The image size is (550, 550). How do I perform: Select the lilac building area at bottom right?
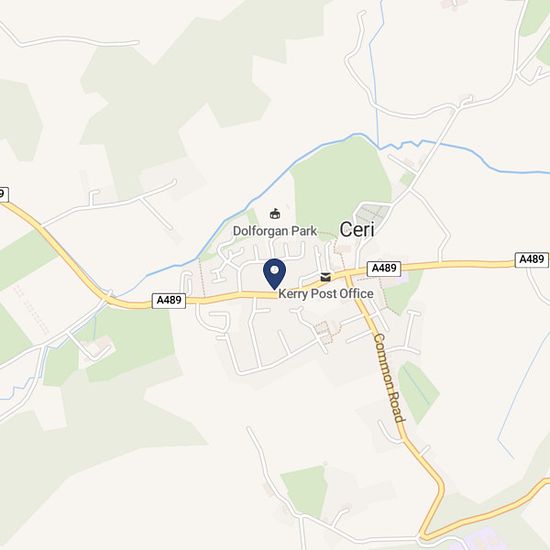tap(481, 542)
